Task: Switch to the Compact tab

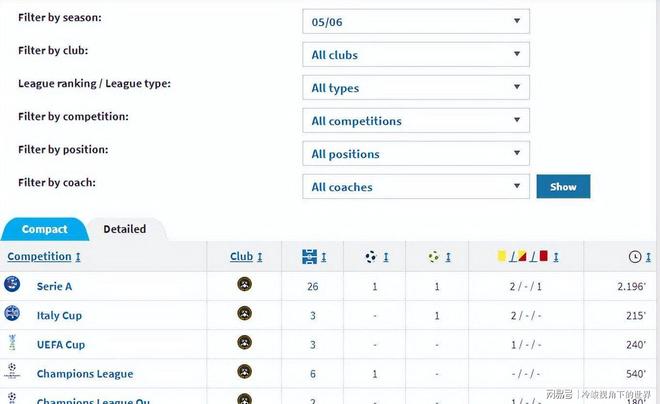Action: [44, 229]
